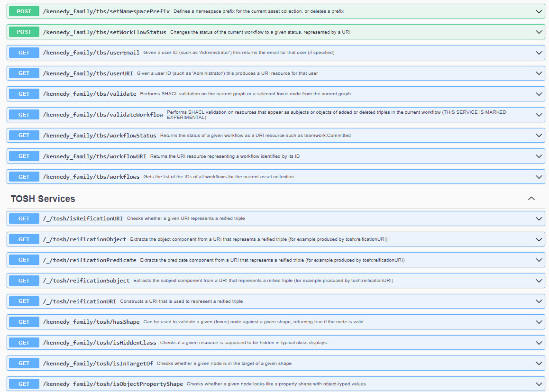Expand the validate endpoint chevron
The height and width of the screenshot is (392, 549).
pos(539,94)
